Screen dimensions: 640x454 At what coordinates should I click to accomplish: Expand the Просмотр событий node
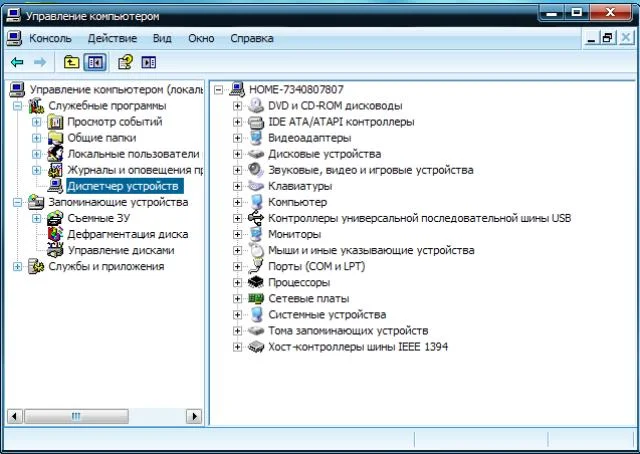pyautogui.click(x=36, y=122)
